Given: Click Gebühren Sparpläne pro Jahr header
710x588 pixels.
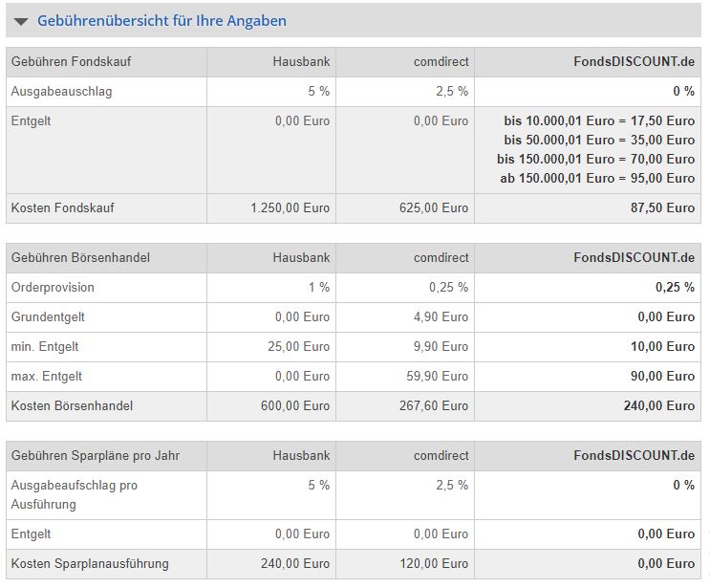Looking at the screenshot, I should pos(96,456).
